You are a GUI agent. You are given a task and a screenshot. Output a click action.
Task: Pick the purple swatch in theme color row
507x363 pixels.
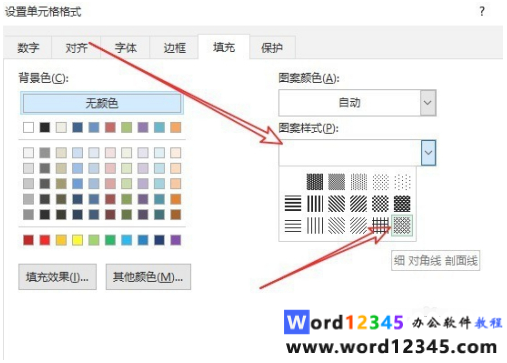point(143,127)
